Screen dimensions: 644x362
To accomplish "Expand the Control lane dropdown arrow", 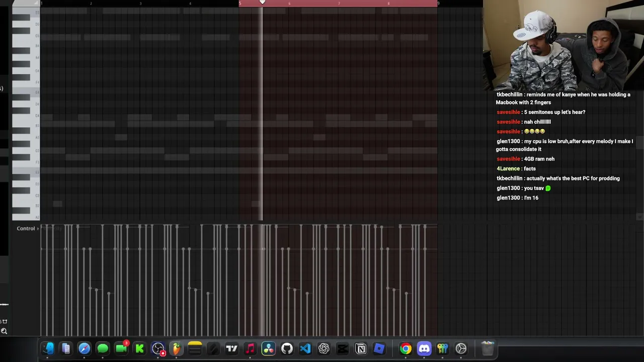I will 38,229.
